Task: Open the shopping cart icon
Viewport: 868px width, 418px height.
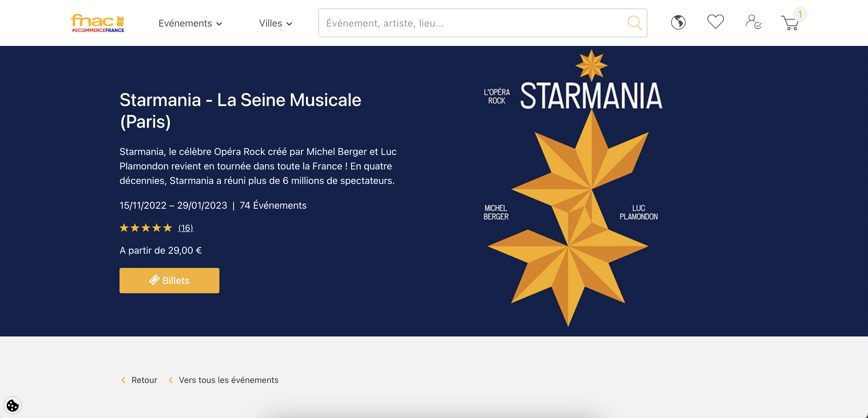Action: coord(790,23)
